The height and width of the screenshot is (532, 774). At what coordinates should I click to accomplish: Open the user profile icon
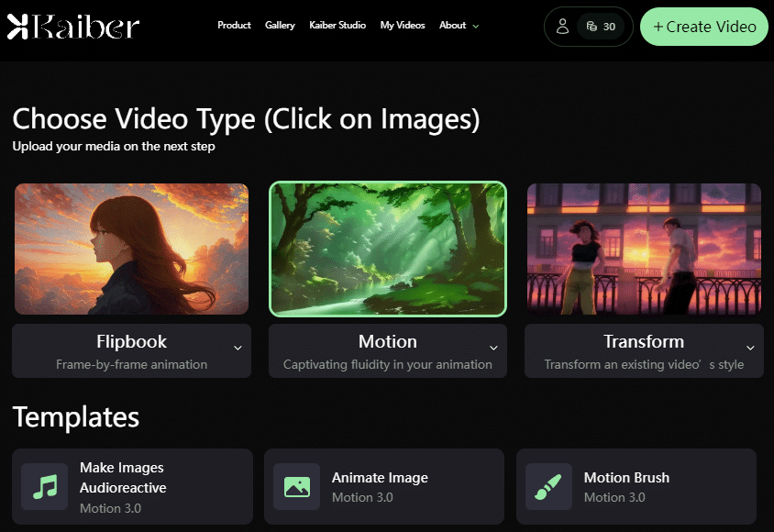562,27
